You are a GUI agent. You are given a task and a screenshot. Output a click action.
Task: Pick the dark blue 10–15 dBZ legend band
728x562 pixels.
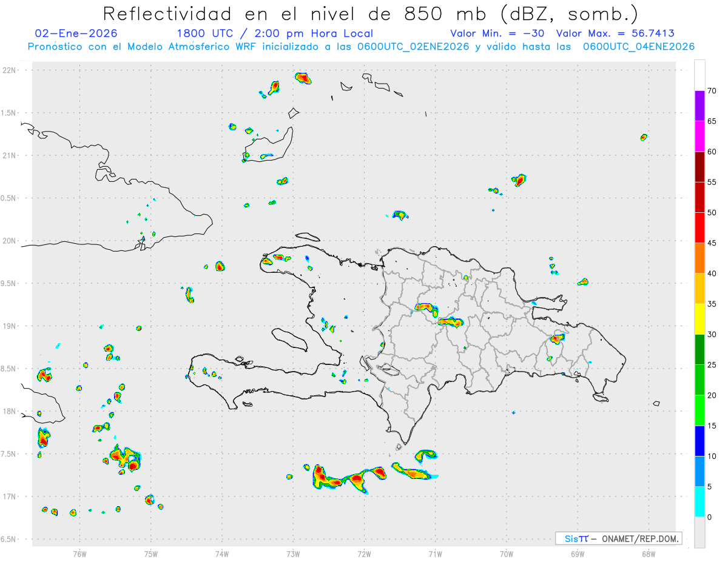point(699,441)
